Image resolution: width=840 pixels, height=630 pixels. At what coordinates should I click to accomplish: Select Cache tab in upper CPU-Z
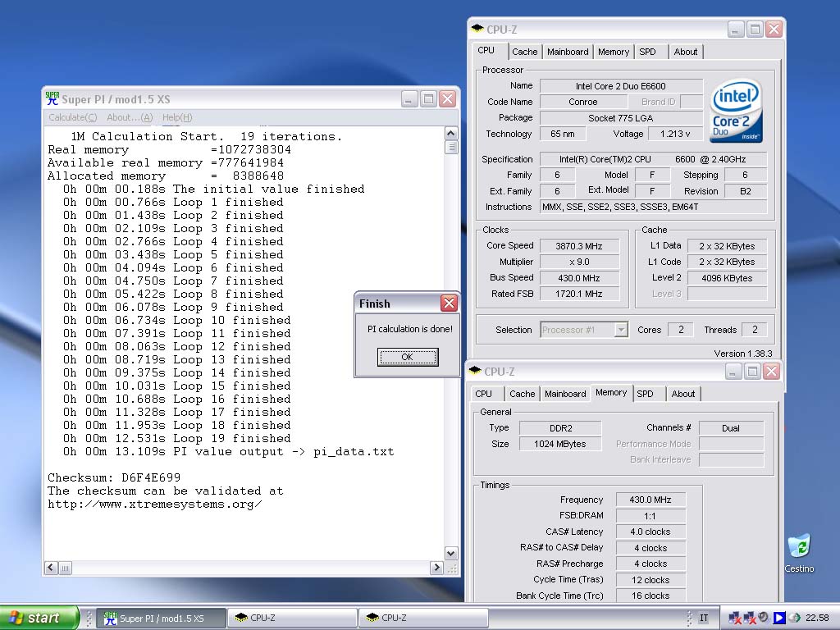(524, 52)
